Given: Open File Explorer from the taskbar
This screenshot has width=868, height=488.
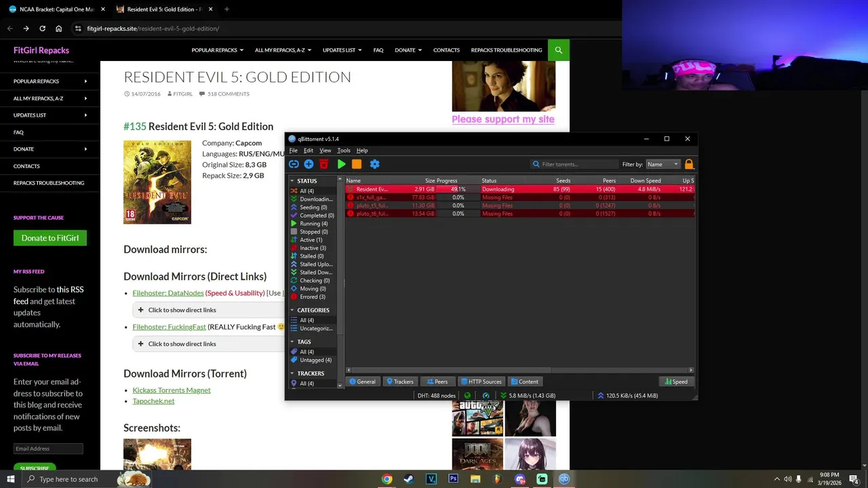Looking at the screenshot, I should [x=475, y=479].
